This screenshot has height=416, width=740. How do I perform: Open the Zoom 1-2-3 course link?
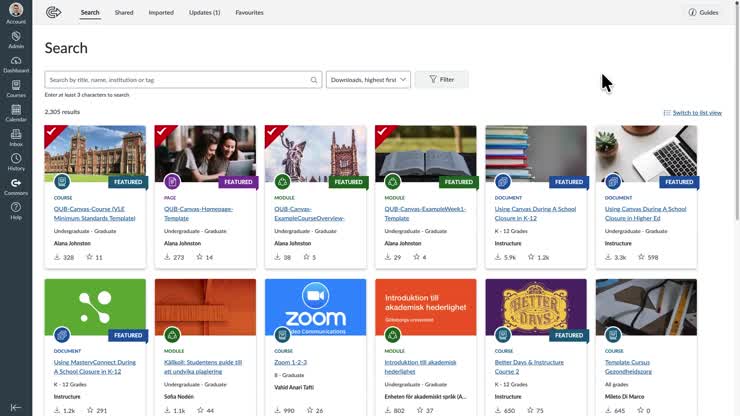pyautogui.click(x=290, y=362)
